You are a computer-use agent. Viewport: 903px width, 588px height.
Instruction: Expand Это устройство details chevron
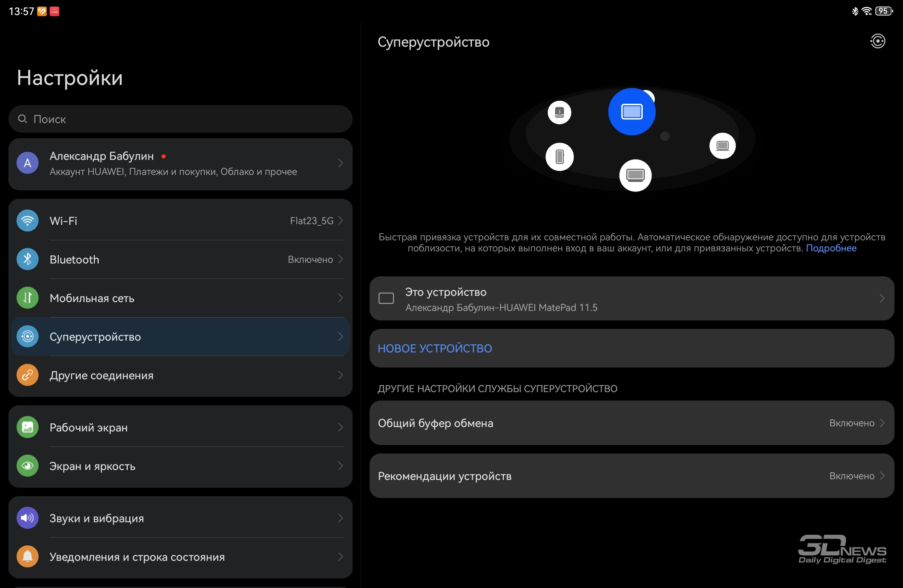pos(882,298)
